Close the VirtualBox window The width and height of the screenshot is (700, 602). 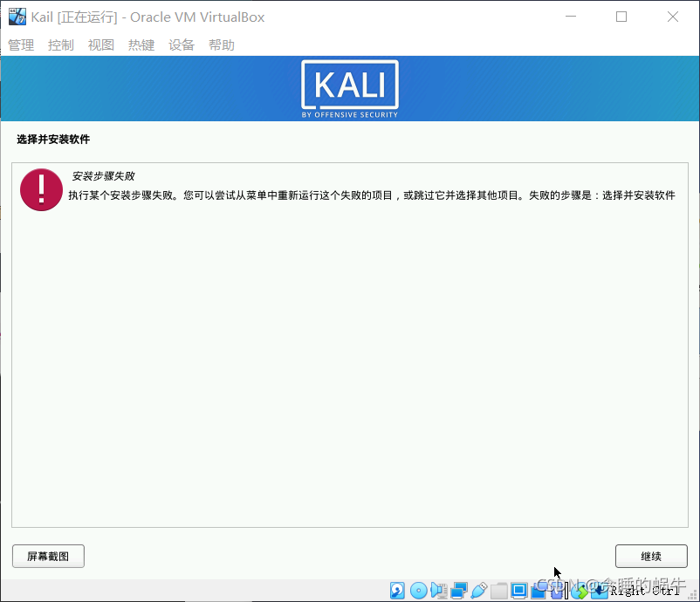[x=673, y=17]
